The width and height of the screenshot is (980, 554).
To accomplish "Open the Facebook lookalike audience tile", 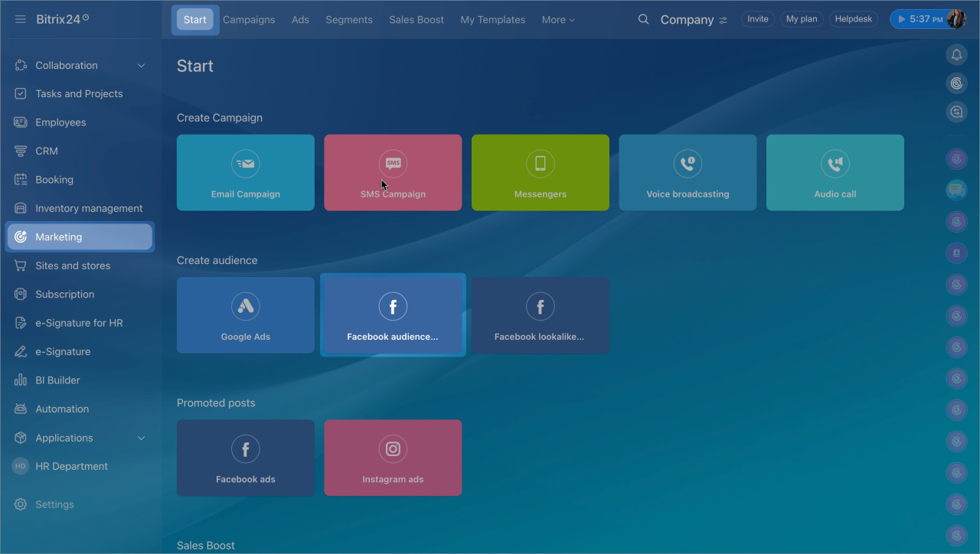I will coord(540,314).
